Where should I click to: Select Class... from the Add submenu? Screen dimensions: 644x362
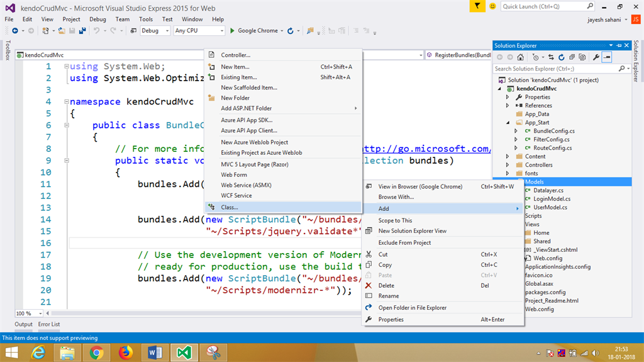tap(230, 207)
